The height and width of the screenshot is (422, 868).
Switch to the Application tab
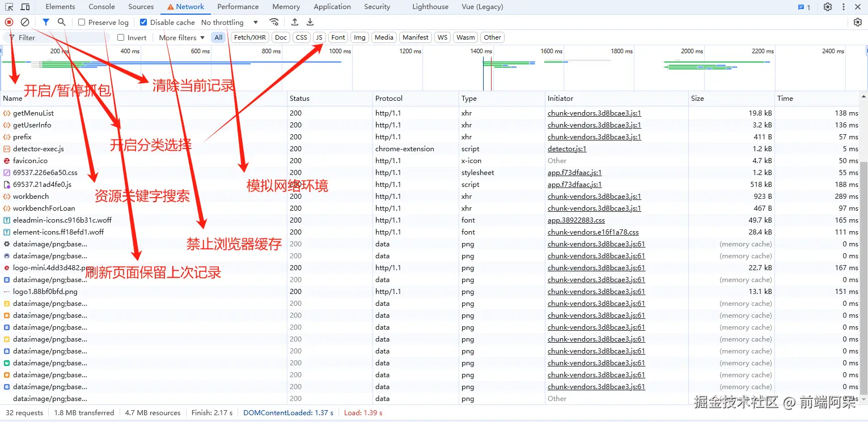point(332,7)
